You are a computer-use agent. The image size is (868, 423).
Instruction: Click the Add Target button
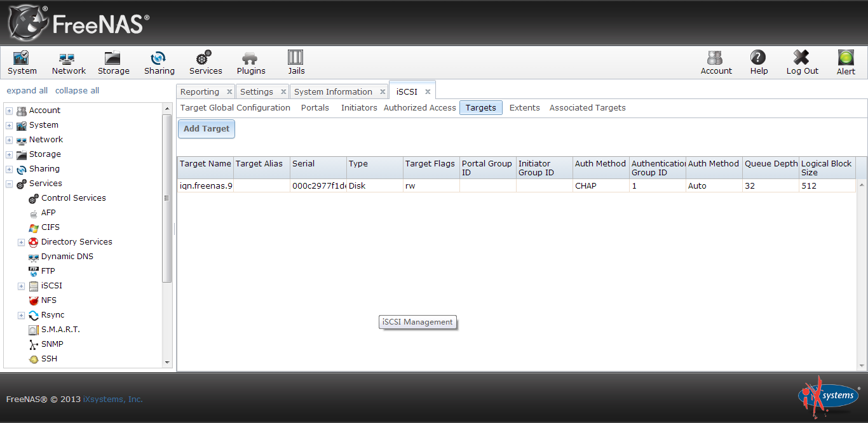coord(207,129)
